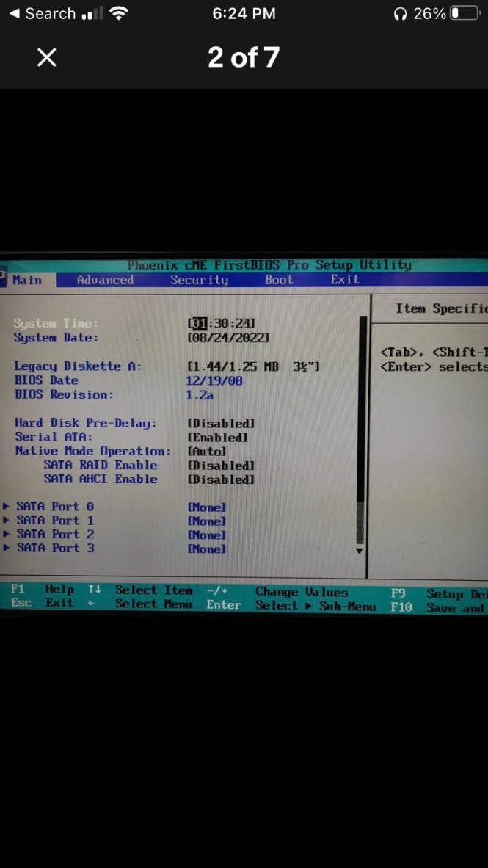Close the image viewer with the X
Viewport: 488px width, 868px height.
tap(46, 57)
